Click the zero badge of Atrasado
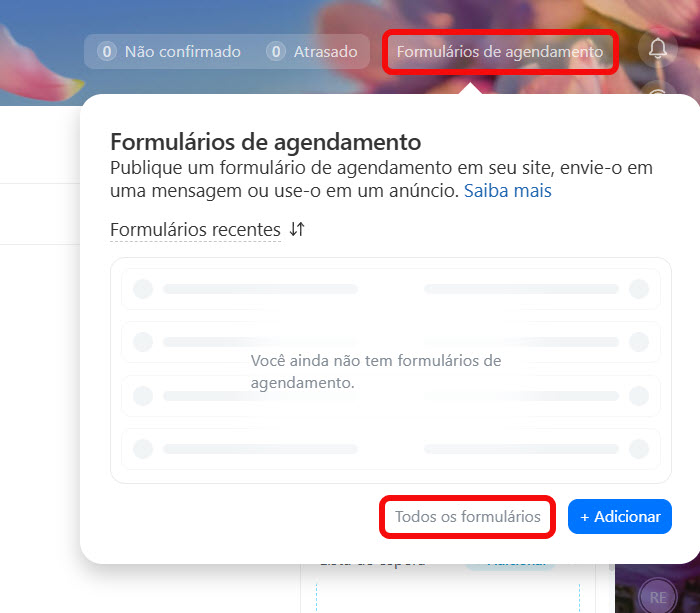Image resolution: width=700 pixels, height=613 pixels. pos(276,52)
